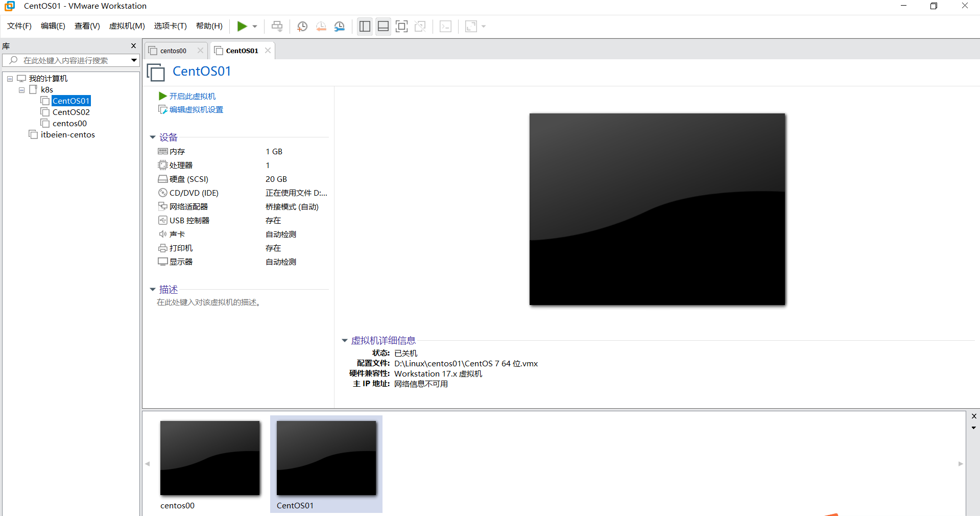Open the power options dropdown arrow
Screen dimensions: 980x516
pyautogui.click(x=255, y=27)
